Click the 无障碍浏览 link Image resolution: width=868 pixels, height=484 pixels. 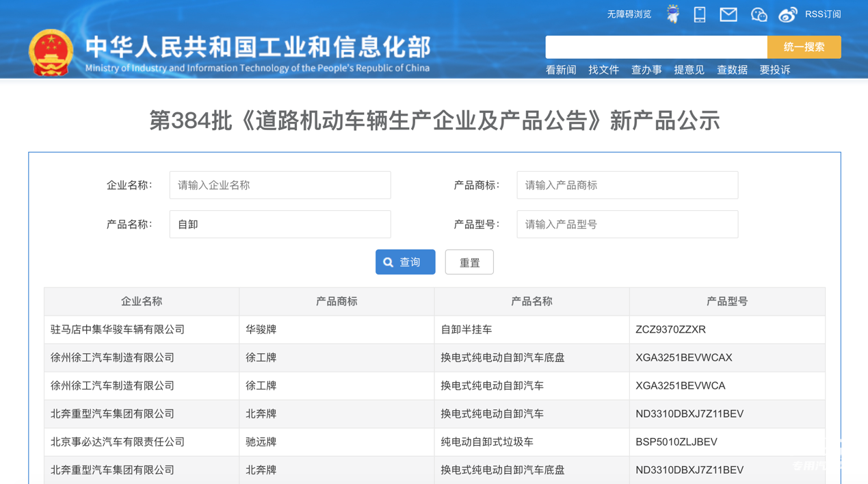629,14
